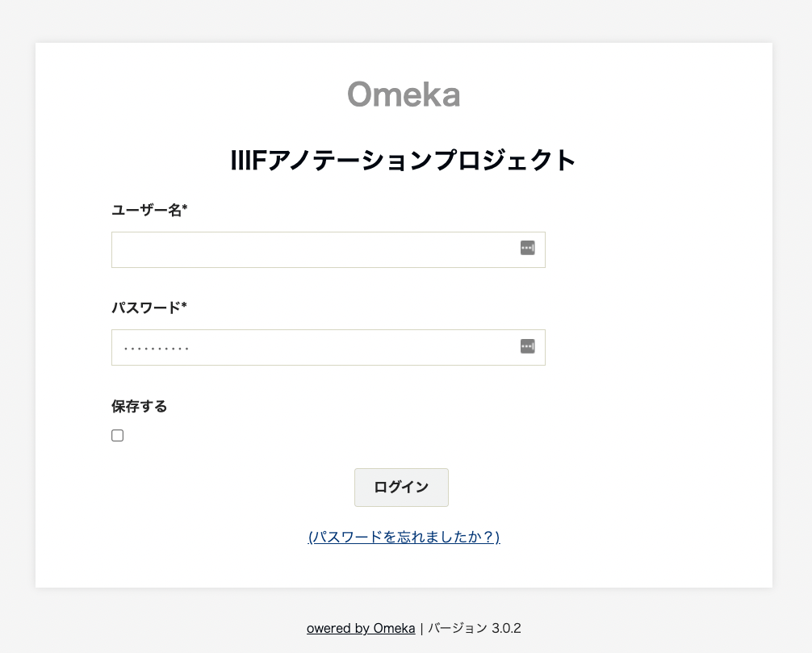The image size is (812, 653).
Task: Select the 保存する label text
Action: pyautogui.click(x=139, y=406)
